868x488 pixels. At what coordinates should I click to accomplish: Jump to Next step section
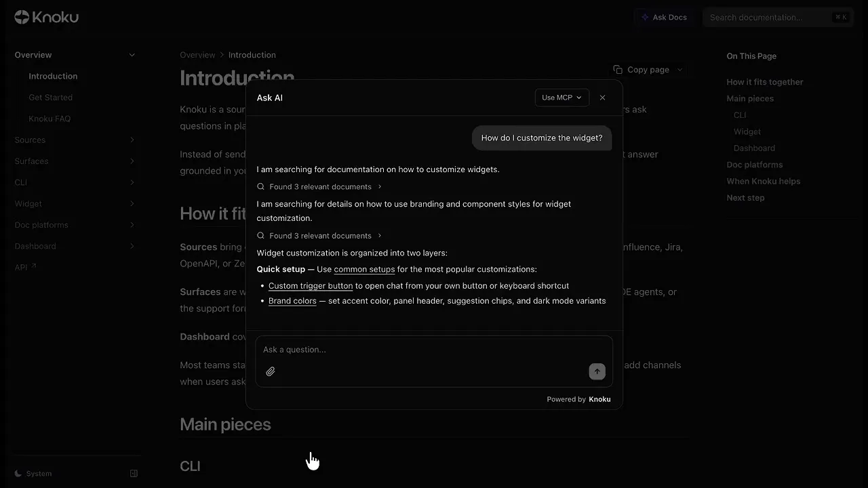pos(745,198)
